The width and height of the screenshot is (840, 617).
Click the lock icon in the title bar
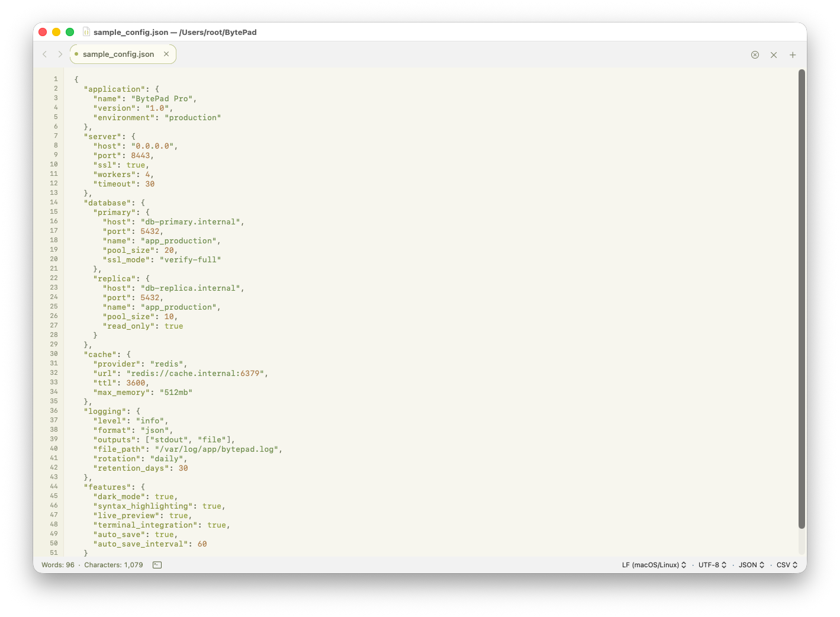click(x=85, y=32)
